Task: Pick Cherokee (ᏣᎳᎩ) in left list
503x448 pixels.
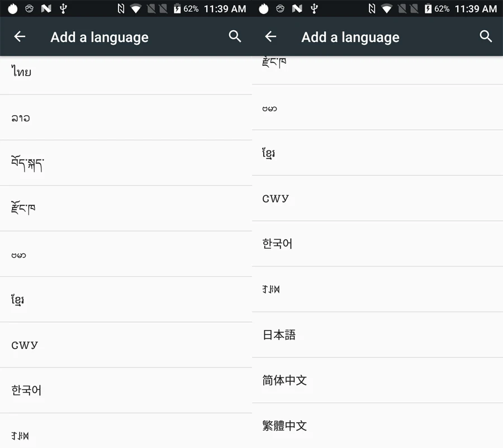Action: [126, 345]
